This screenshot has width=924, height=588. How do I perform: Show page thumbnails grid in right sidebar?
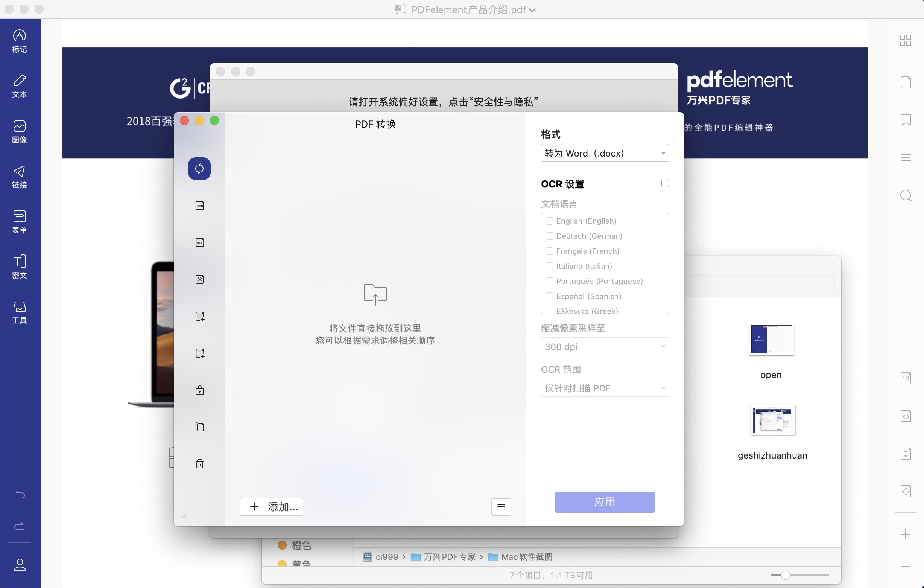(905, 40)
